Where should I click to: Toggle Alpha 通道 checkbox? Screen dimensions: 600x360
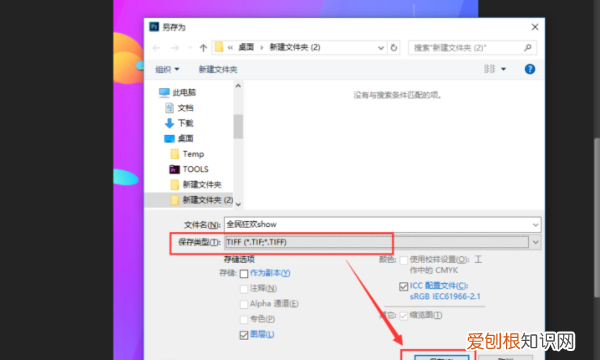[x=244, y=305]
